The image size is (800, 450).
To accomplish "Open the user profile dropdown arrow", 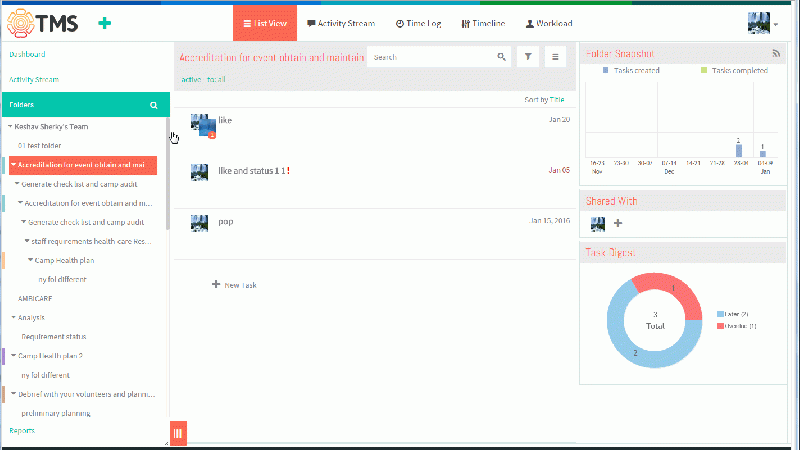I will point(776,24).
